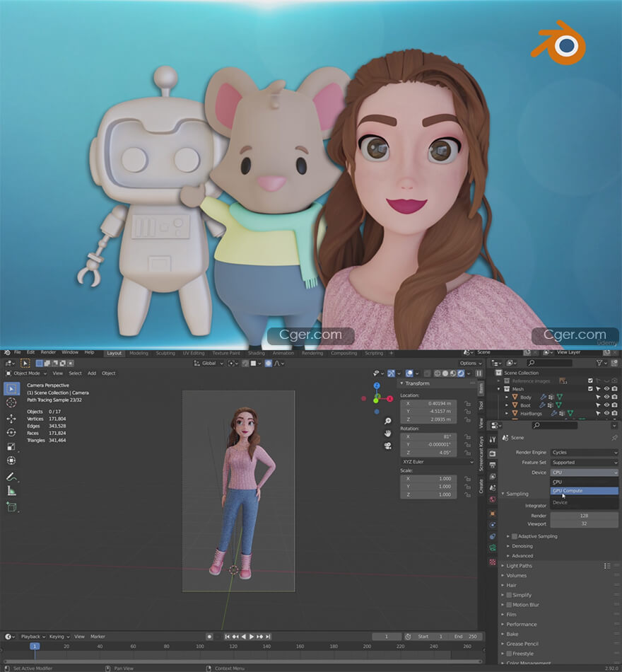Viewport: 622px width, 672px height.
Task: Open the Physics properties tab icon
Action: pos(493,525)
